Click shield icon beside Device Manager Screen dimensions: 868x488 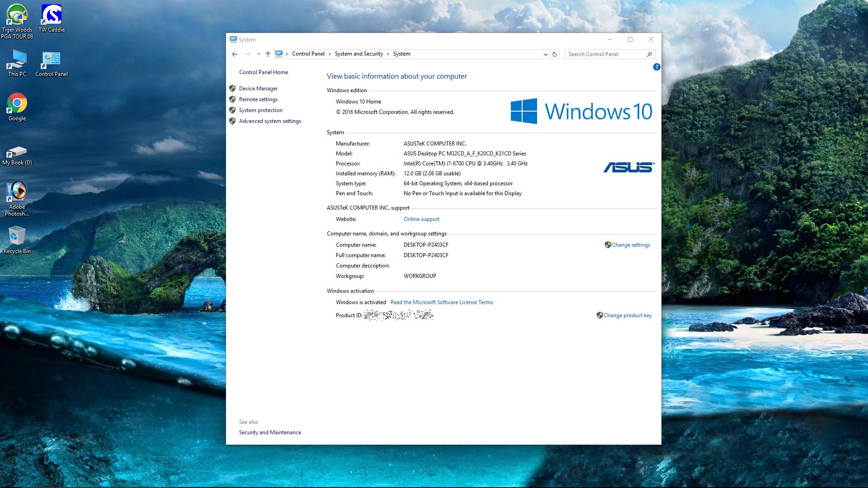pos(232,89)
